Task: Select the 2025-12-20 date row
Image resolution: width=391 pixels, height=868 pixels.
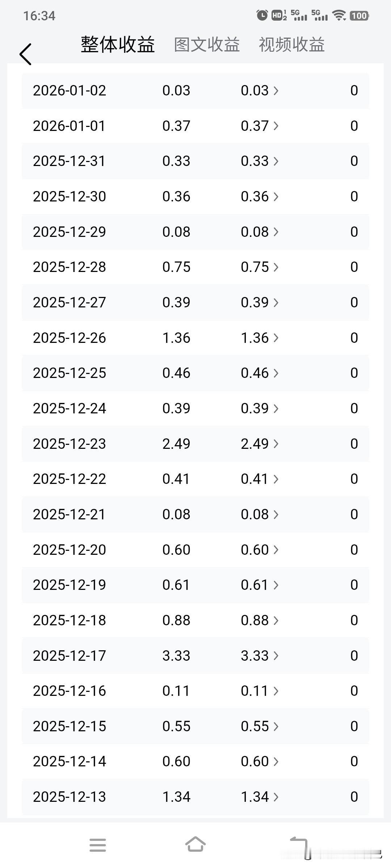Action: pos(69,550)
